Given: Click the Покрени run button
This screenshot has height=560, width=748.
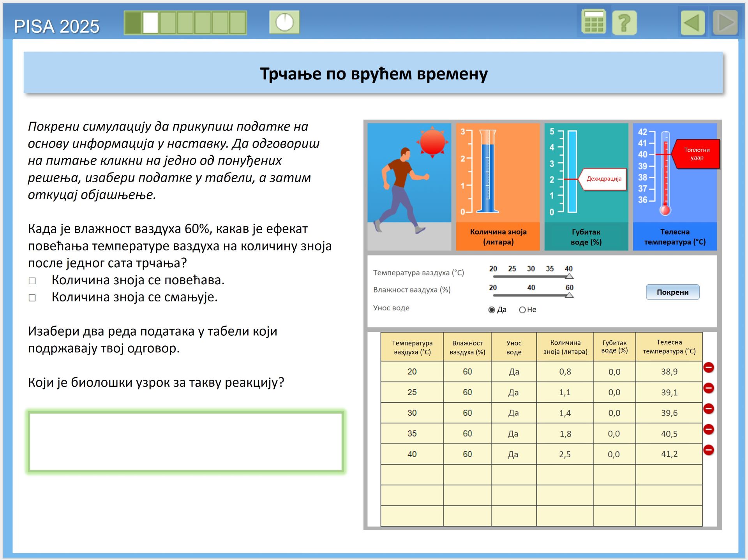Looking at the screenshot, I should tap(672, 292).
